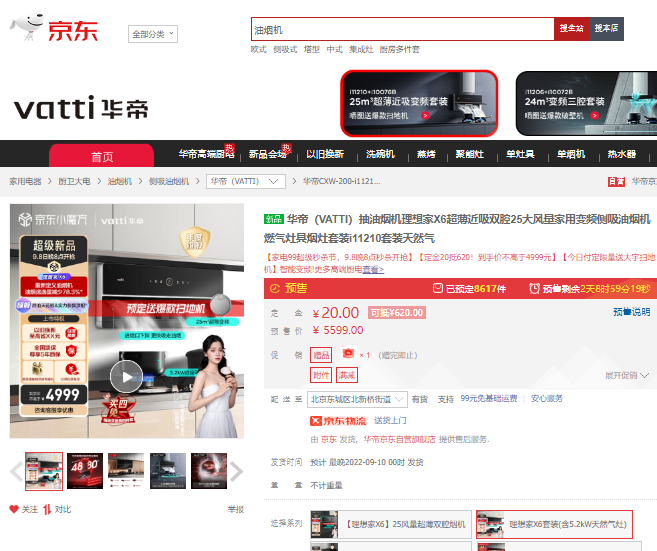This screenshot has height=551, width=657.
Task: Click the 搜本店 search button
Action: [606, 28]
